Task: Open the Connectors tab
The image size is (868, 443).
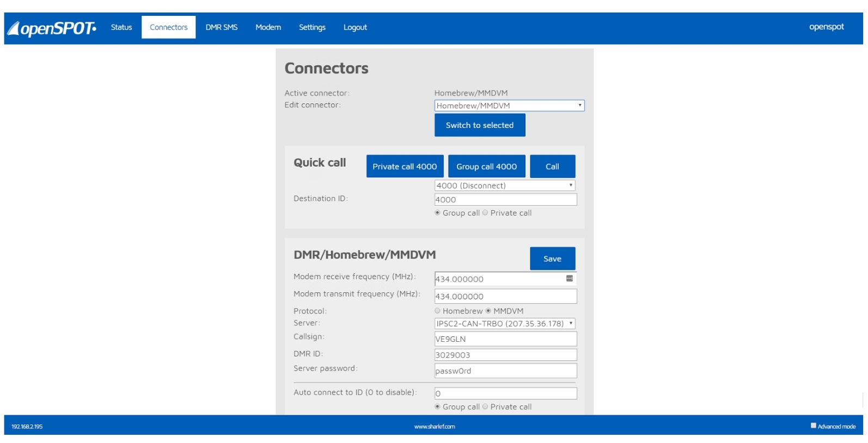Action: (169, 27)
